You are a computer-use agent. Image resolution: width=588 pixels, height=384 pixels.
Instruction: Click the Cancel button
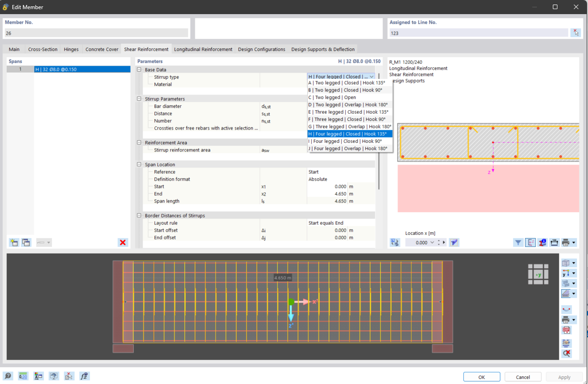coord(523,377)
